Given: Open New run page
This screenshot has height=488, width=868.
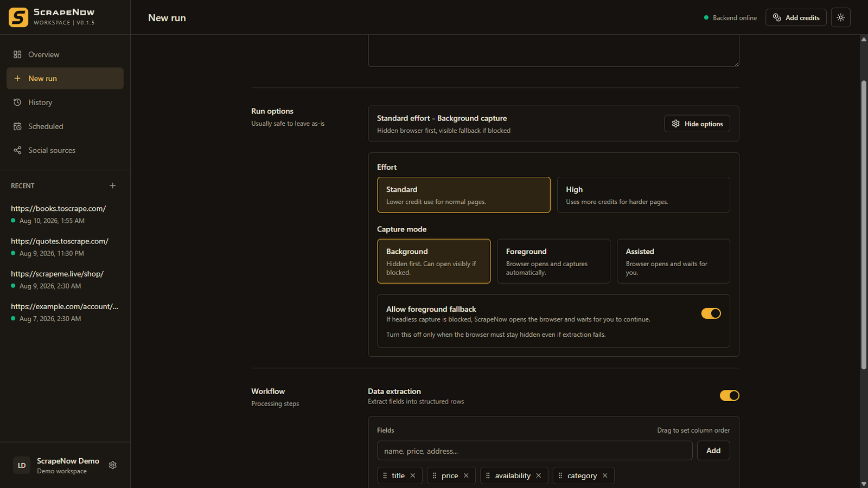Looking at the screenshot, I should tap(65, 79).
